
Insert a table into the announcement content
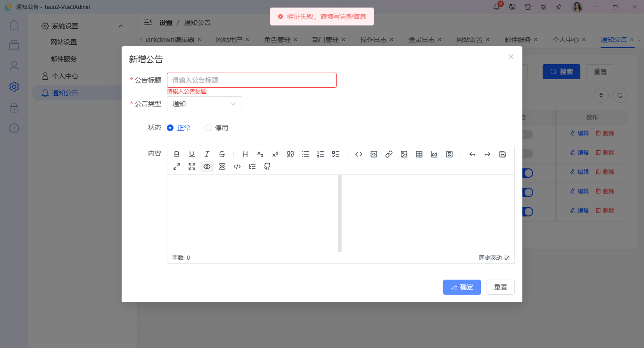click(x=419, y=154)
